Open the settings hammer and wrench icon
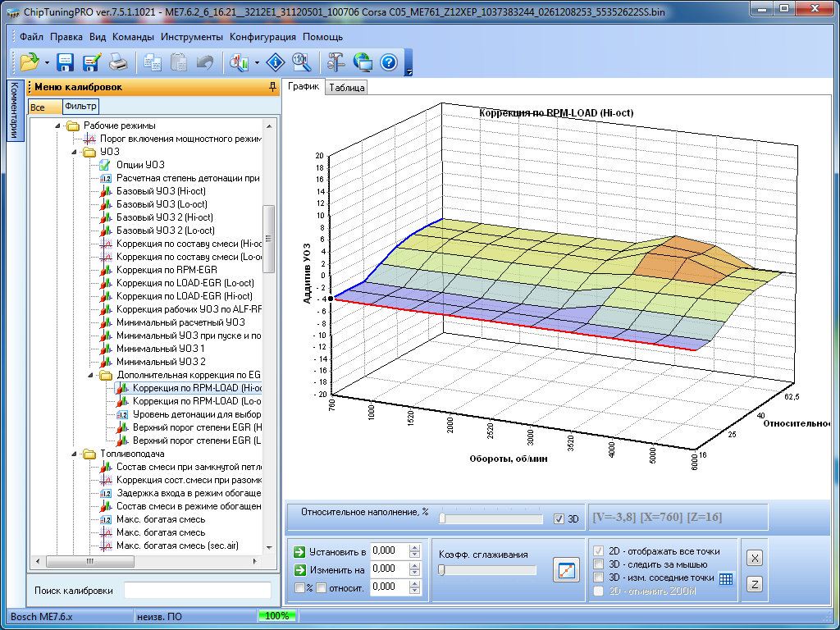The image size is (840, 630). coord(336,62)
